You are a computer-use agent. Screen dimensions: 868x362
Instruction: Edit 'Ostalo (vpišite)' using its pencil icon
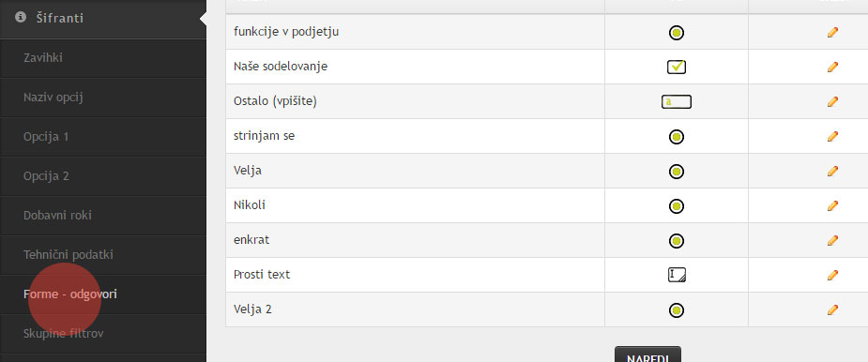click(x=832, y=102)
